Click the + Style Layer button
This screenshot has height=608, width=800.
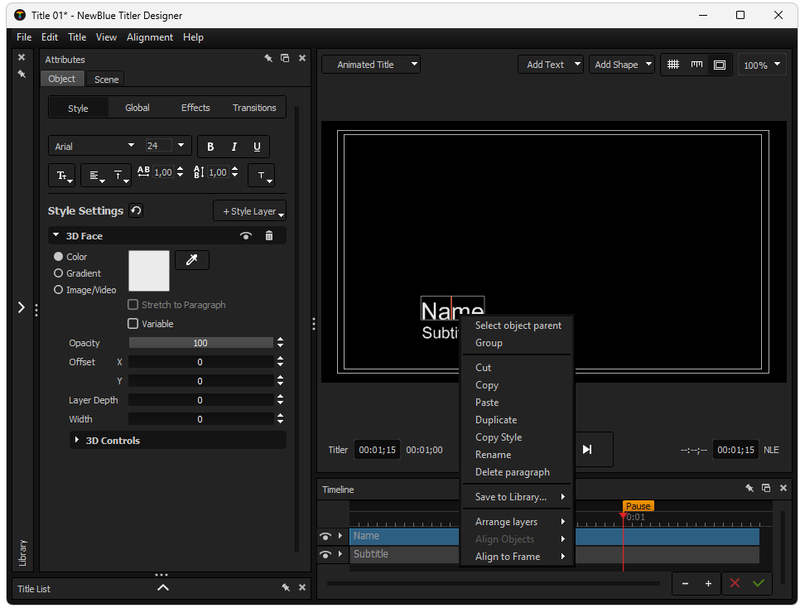pos(250,211)
